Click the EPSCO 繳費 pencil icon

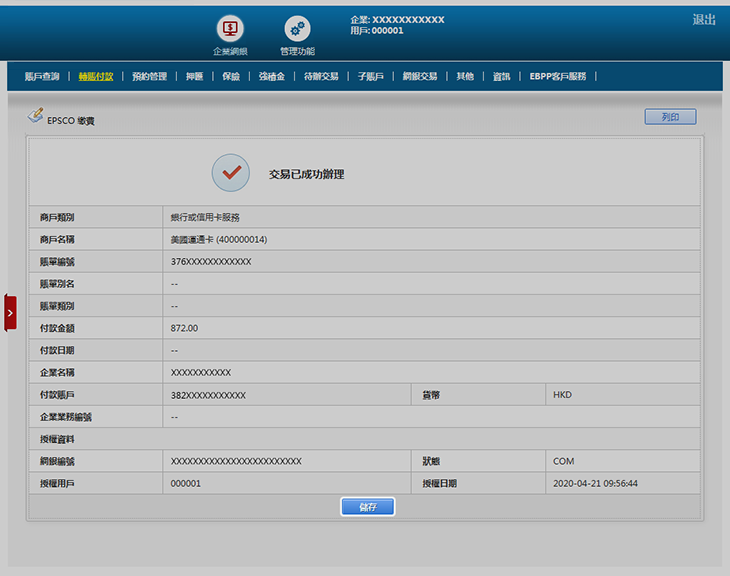[36, 116]
